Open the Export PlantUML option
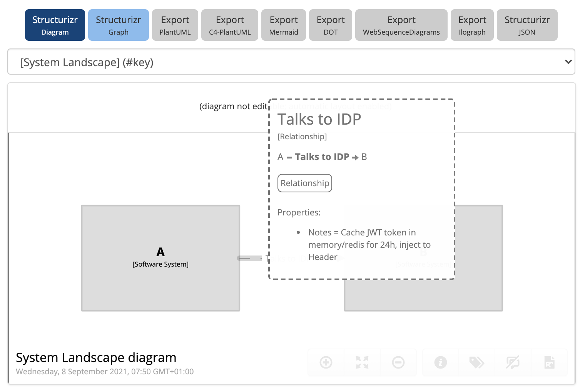 click(175, 25)
